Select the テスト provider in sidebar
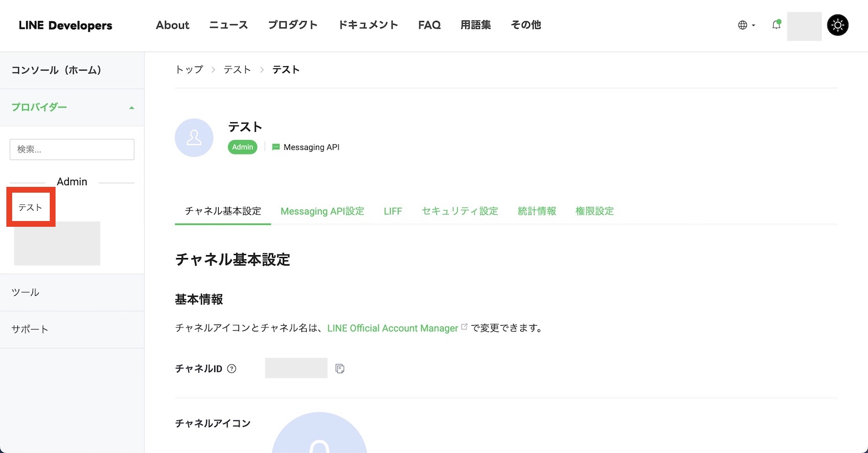The image size is (868, 453). point(30,207)
